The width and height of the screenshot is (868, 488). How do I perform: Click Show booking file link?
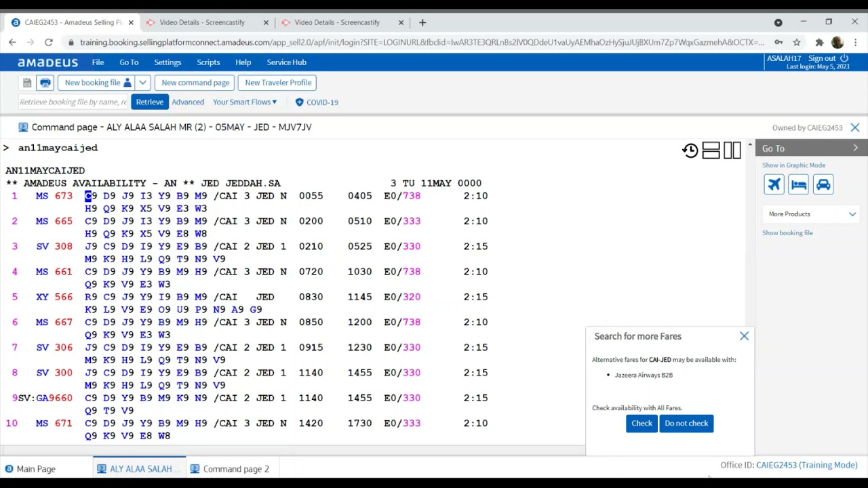pos(787,233)
